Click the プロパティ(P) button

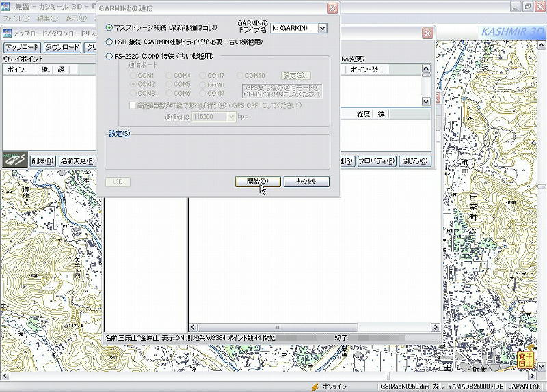377,161
